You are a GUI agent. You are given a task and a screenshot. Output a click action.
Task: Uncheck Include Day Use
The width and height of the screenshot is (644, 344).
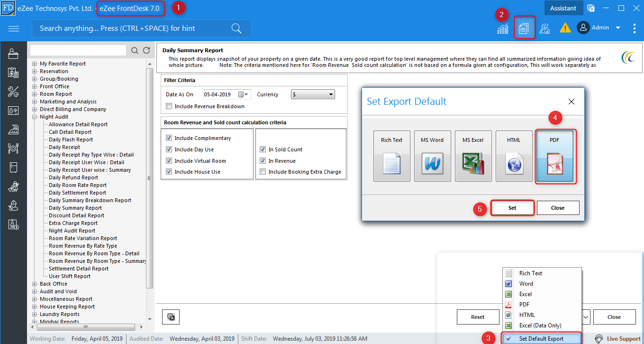(x=169, y=149)
